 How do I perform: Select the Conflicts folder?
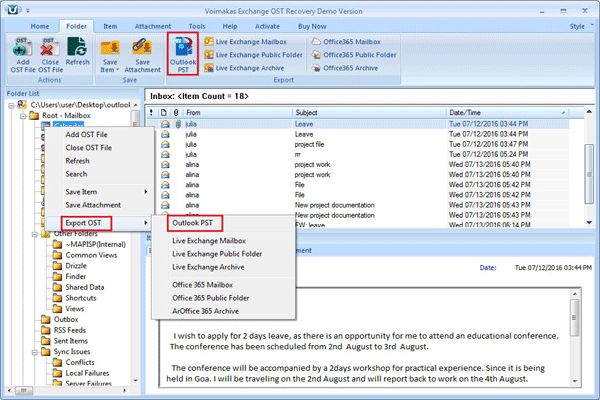pos(80,362)
